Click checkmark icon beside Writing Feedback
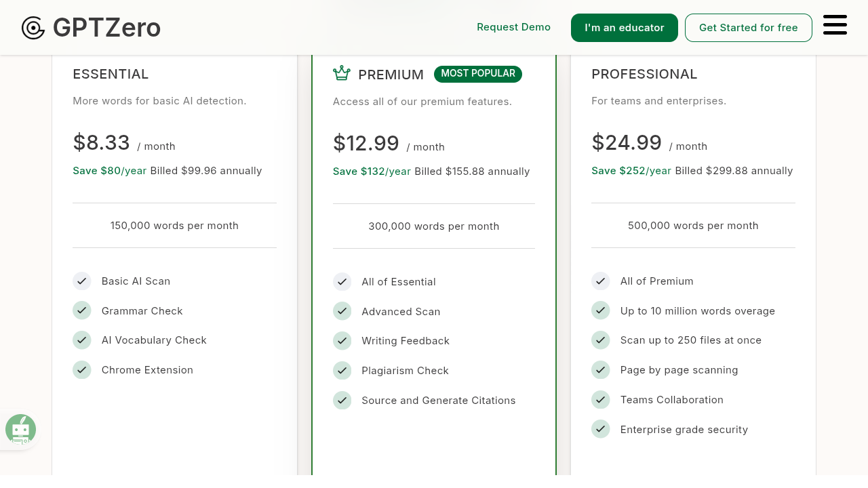The width and height of the screenshot is (868, 488). click(342, 340)
